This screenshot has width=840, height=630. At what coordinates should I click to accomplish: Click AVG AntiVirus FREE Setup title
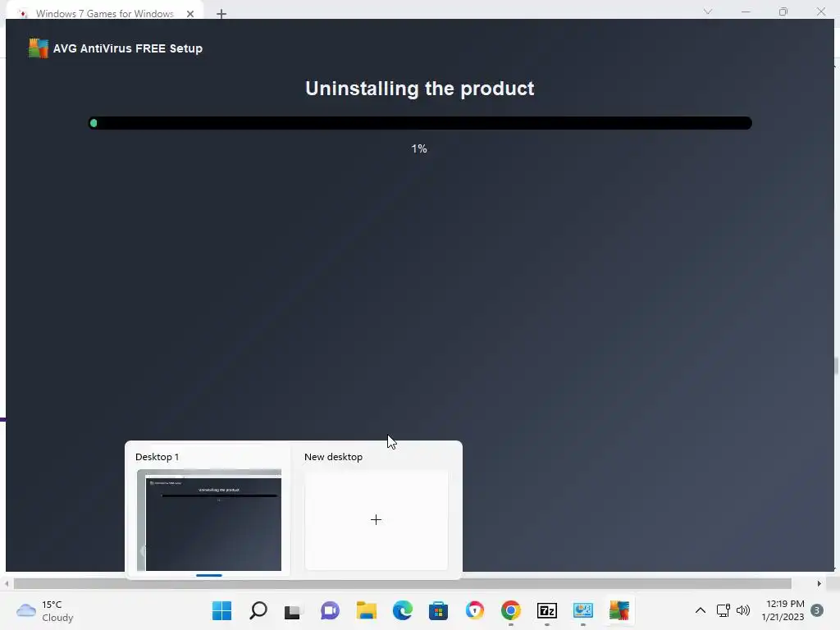tap(127, 48)
